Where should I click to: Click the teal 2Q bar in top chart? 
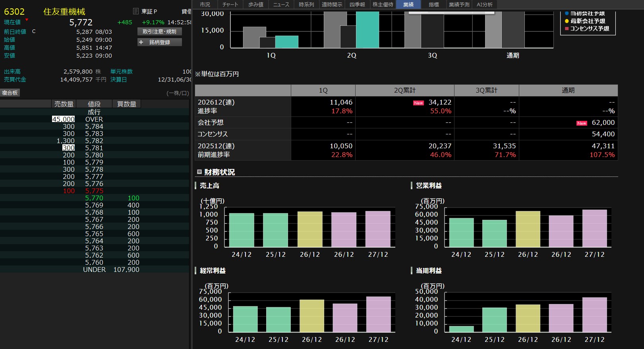[x=367, y=30]
